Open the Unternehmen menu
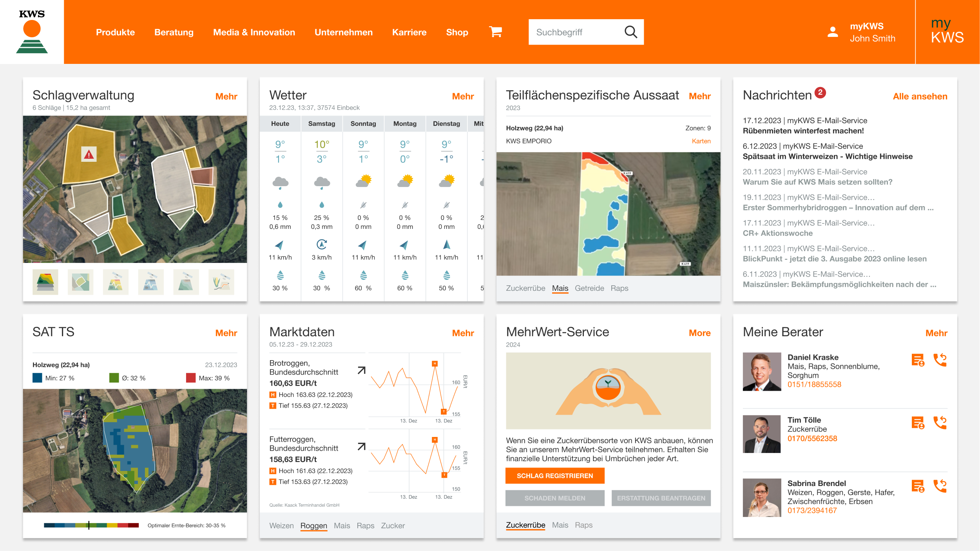The width and height of the screenshot is (980, 551). (x=344, y=32)
